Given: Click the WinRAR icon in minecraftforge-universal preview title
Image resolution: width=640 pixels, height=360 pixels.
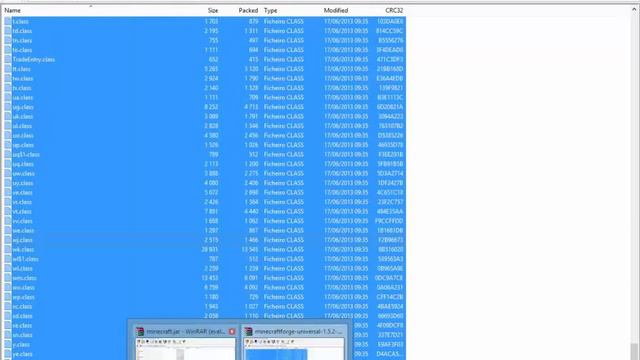Looking at the screenshot, I should pos(248,331).
